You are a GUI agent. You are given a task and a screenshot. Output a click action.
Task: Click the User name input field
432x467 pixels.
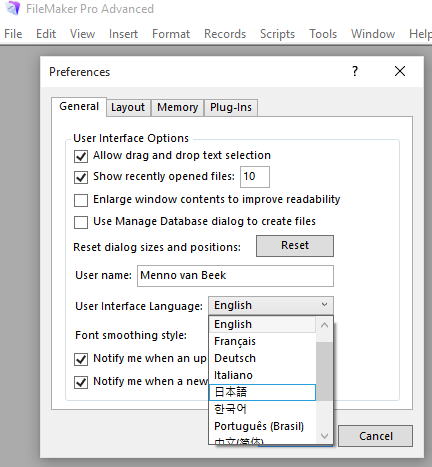point(235,276)
